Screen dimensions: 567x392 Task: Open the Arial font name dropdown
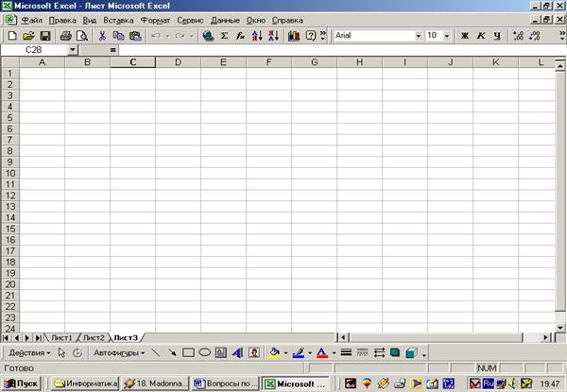[x=419, y=35]
